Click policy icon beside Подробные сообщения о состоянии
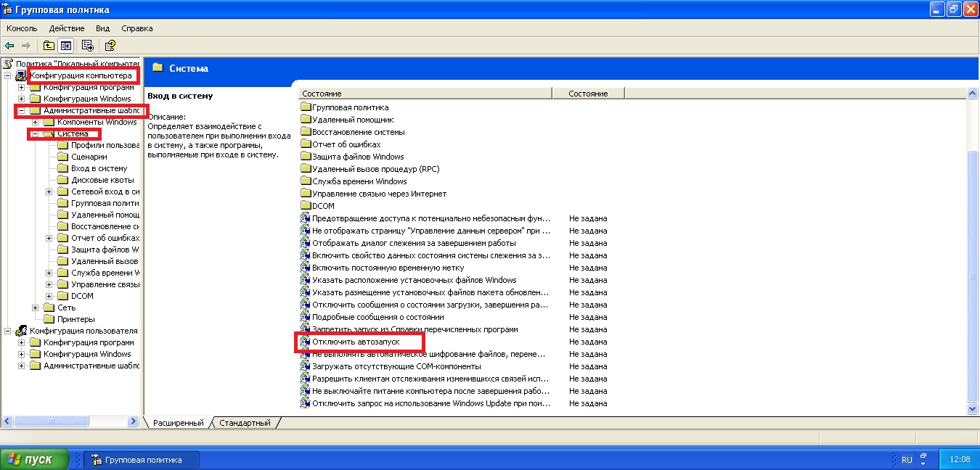The width and height of the screenshot is (980, 470). coord(306,317)
